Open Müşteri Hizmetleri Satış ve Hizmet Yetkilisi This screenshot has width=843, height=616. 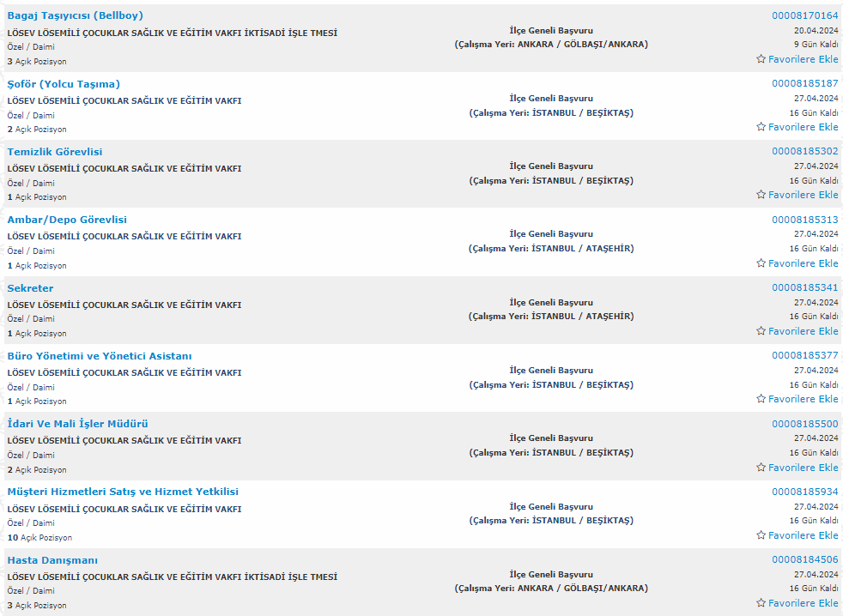[x=123, y=492]
